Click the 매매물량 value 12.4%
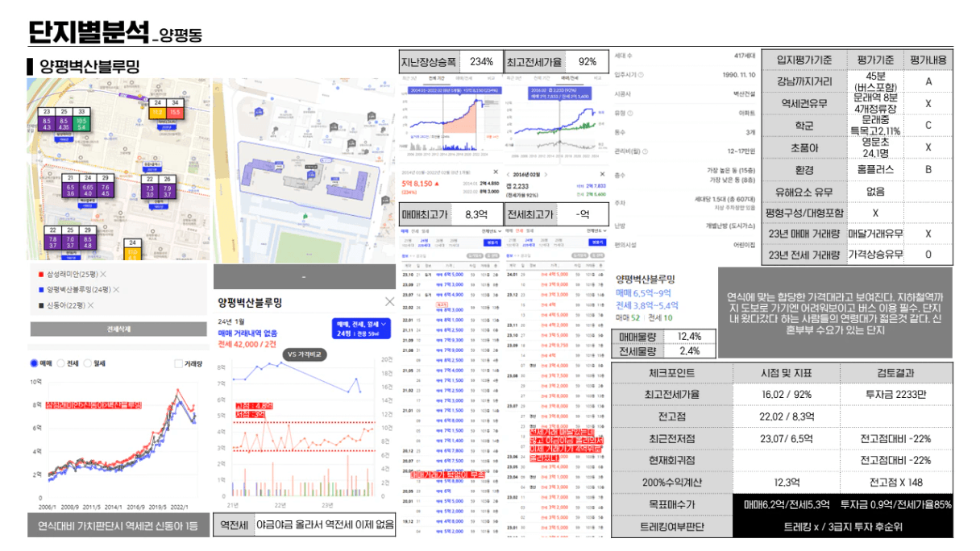The height and width of the screenshot is (551, 980). coord(690,336)
